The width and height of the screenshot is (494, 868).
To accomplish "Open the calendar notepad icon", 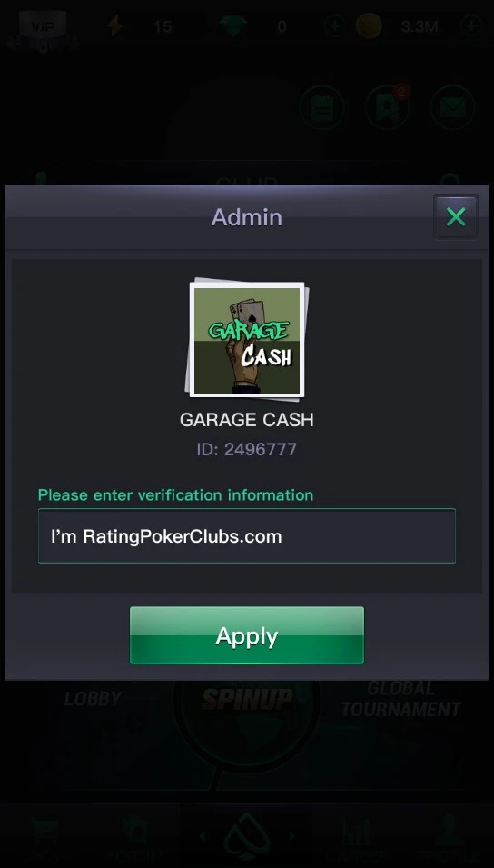I will pyautogui.click(x=322, y=107).
